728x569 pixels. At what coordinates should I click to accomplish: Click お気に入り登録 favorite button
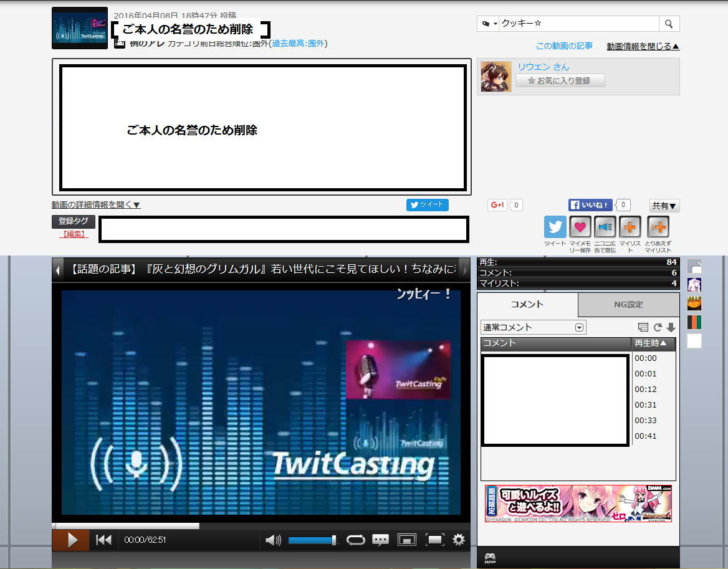[x=560, y=81]
